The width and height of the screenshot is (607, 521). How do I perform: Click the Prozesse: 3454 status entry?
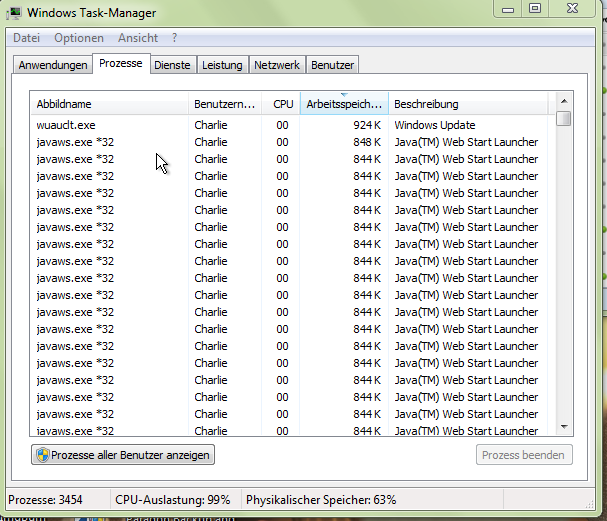coord(45,500)
